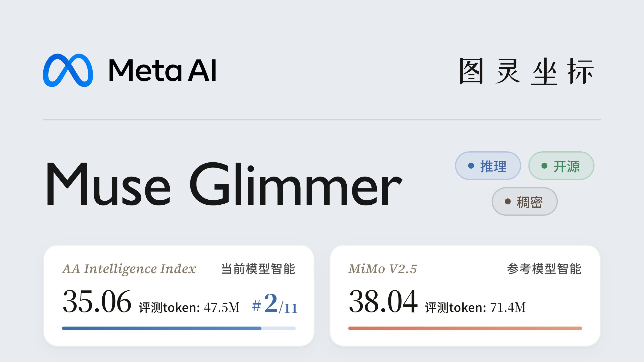
Task: Click the AA Intelligence Index label
Action: pos(129,269)
